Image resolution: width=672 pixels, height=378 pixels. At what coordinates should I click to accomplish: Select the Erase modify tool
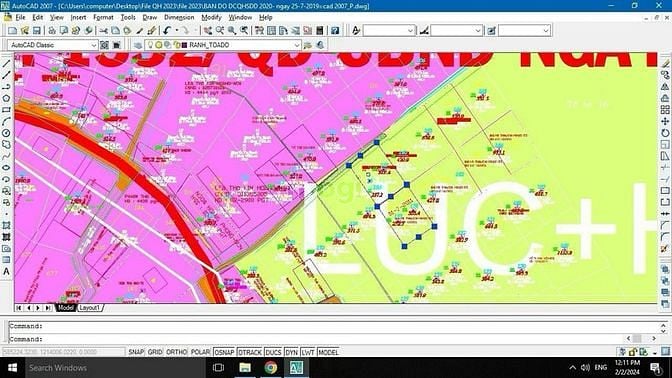click(x=665, y=64)
